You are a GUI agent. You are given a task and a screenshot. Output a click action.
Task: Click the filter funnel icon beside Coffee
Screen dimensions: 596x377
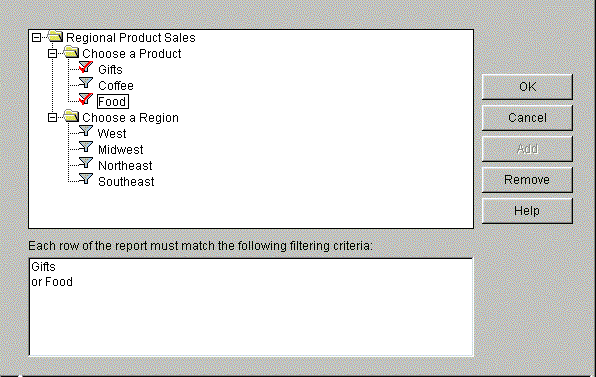(86, 82)
